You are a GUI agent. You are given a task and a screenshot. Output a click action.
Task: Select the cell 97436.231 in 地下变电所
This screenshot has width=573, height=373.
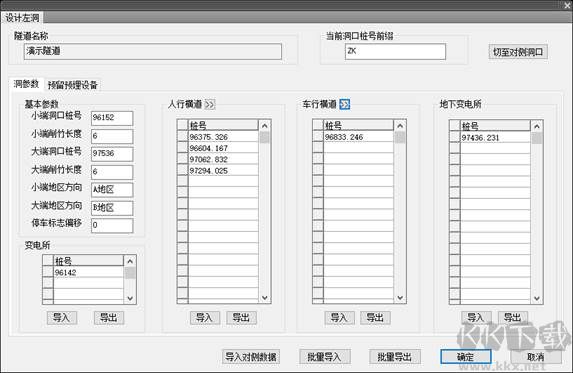pyautogui.click(x=495, y=138)
